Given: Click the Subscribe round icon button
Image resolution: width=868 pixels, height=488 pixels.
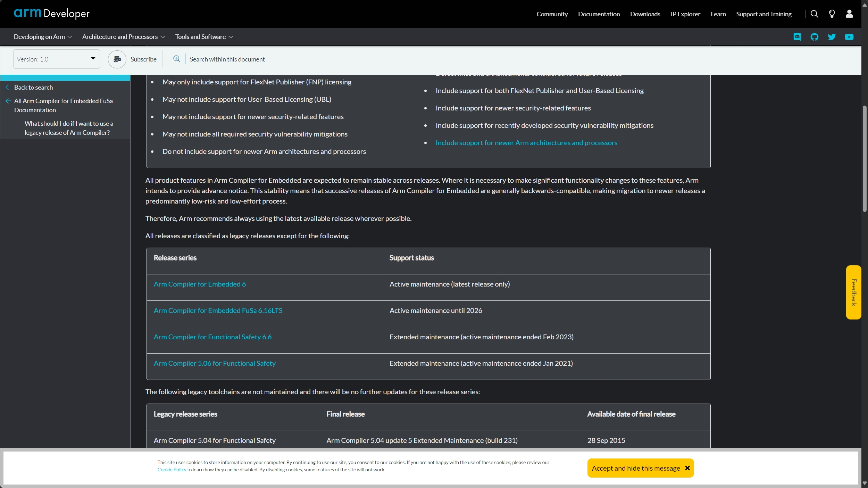Looking at the screenshot, I should [x=117, y=59].
